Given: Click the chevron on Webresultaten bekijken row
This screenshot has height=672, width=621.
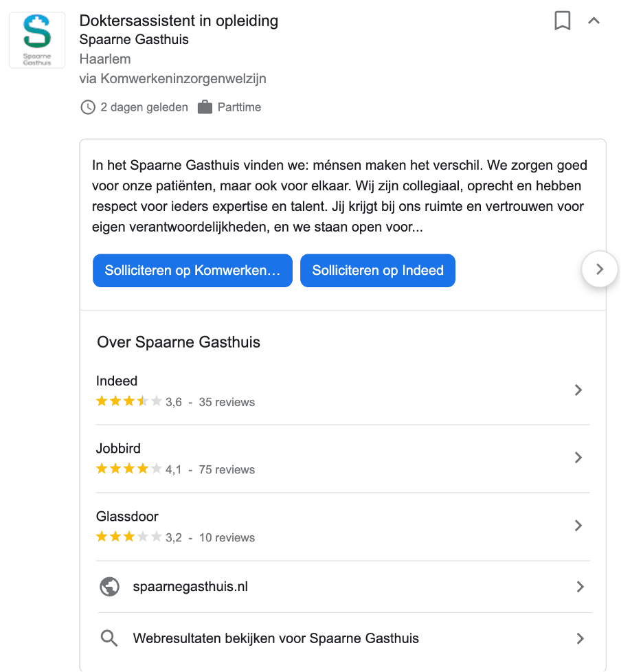Looking at the screenshot, I should [580, 638].
